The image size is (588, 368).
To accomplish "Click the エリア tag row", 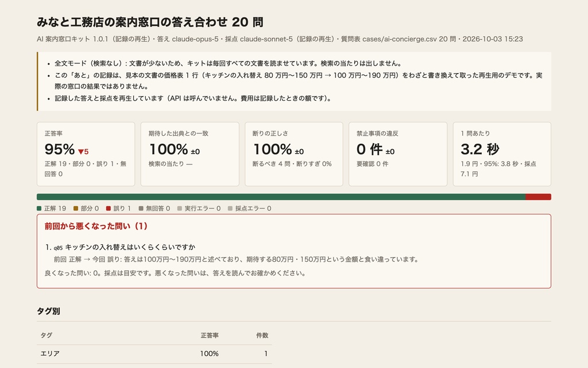I will pos(154,354).
